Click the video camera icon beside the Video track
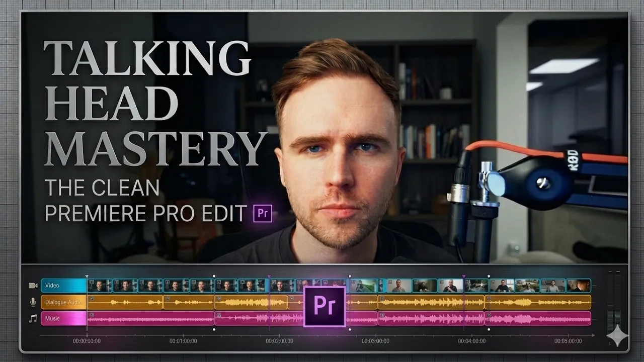This screenshot has height=362, width=644. [33, 286]
